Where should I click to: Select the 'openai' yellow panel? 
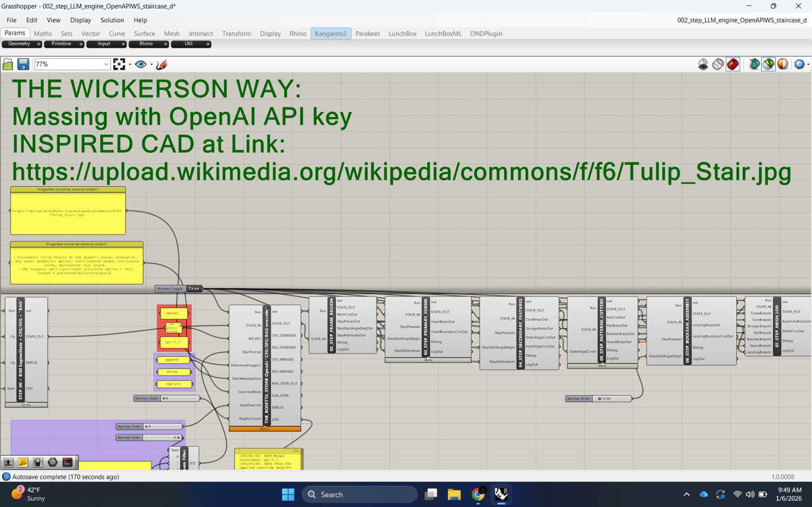[173, 313]
